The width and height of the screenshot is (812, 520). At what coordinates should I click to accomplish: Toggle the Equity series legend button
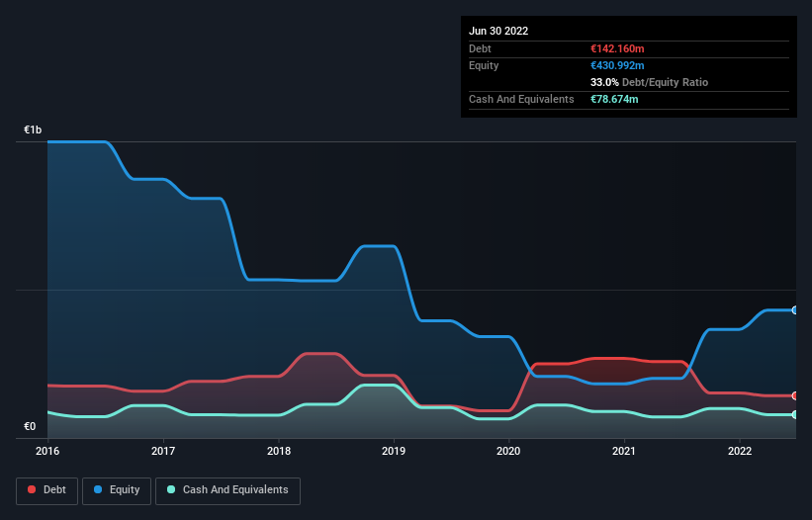(x=117, y=490)
